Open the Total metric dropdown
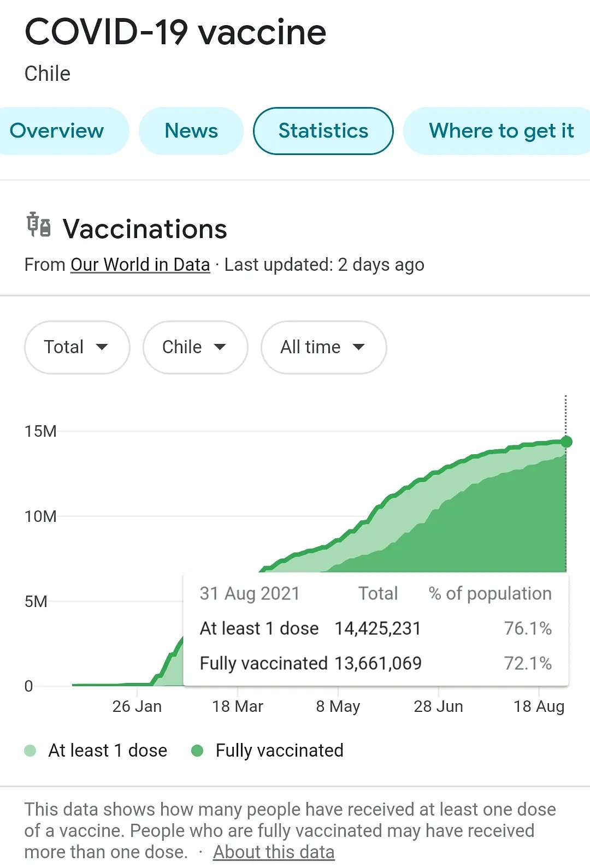 (77, 347)
